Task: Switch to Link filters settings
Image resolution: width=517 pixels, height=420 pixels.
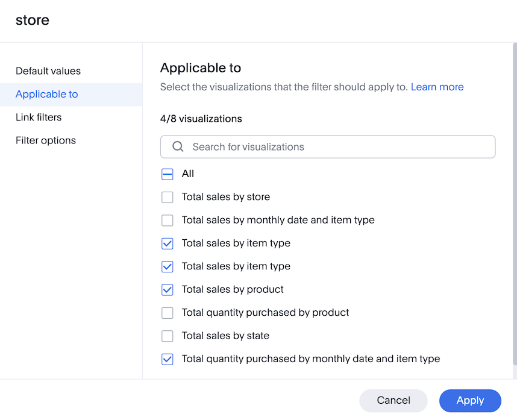Action: click(x=38, y=117)
